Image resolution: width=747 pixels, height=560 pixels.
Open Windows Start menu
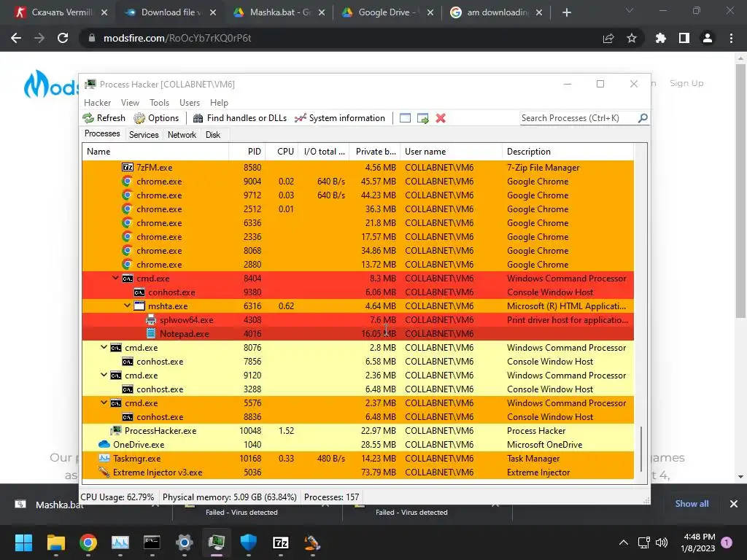pyautogui.click(x=23, y=542)
